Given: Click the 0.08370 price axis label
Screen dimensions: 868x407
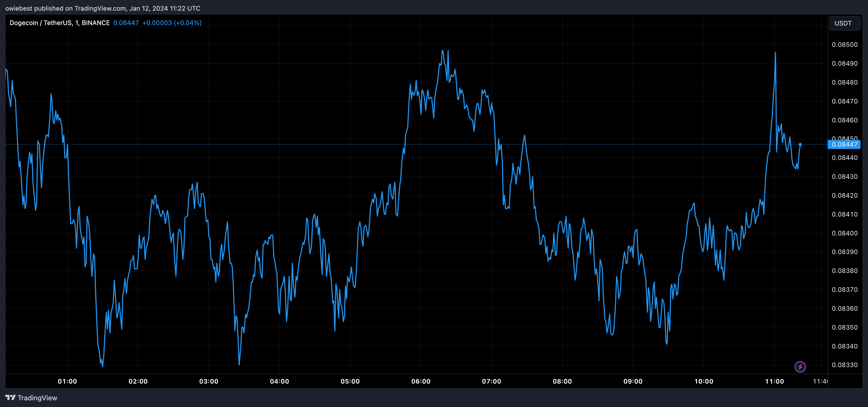Looking at the screenshot, I should 845,290.
